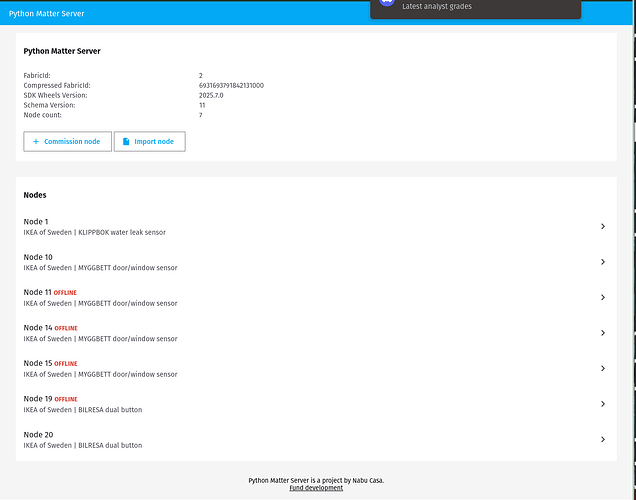The image size is (636, 500).
Task: Expand Node 10 with its chevron arrow
Action: point(603,262)
